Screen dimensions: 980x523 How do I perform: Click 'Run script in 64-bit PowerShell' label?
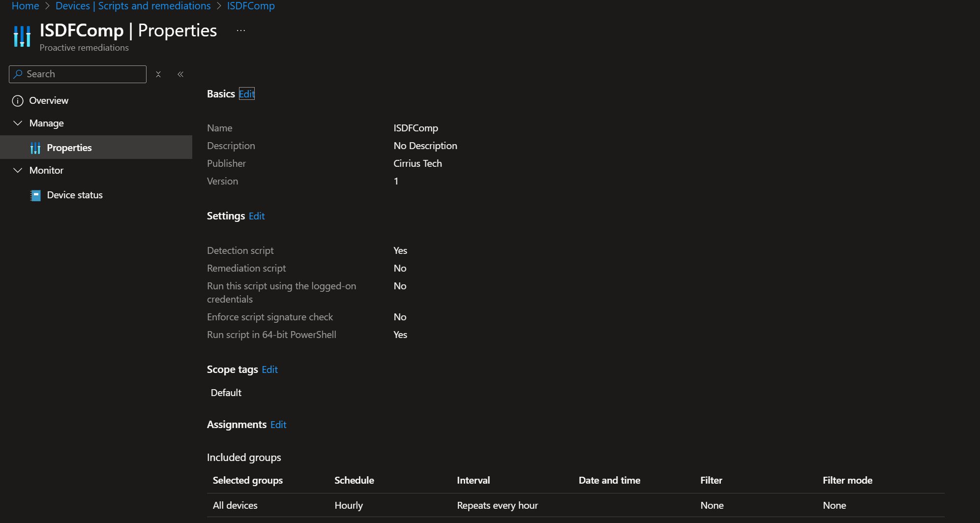[x=271, y=335]
